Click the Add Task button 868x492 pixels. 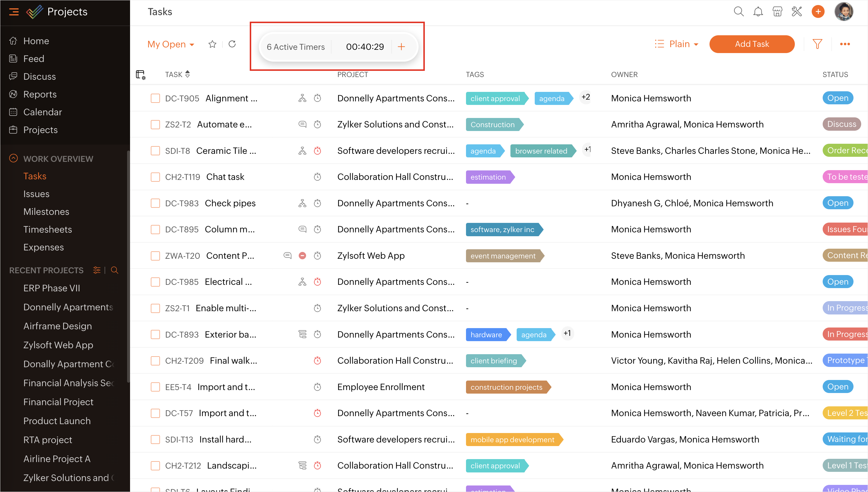click(752, 44)
